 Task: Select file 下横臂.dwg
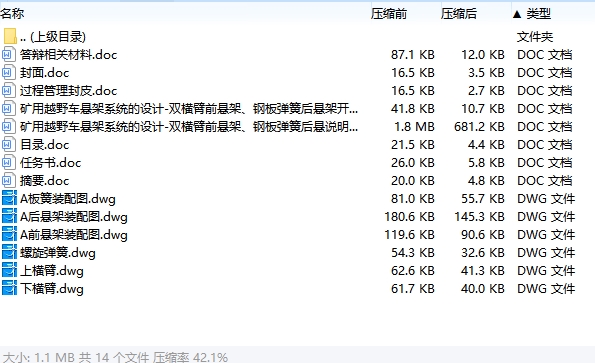(52, 289)
